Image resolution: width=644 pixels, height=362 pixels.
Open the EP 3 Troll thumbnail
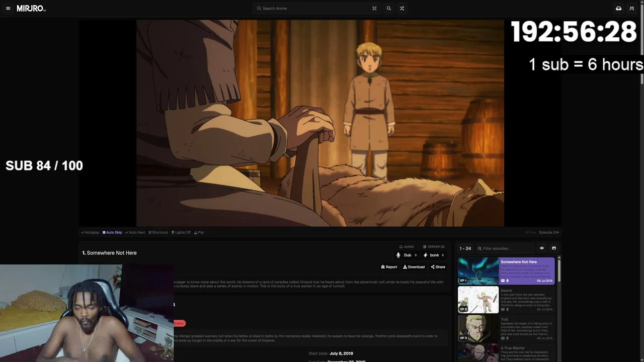coord(478,328)
